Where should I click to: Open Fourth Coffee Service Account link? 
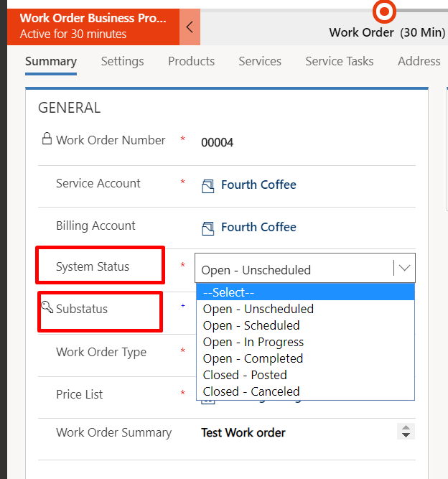tap(258, 185)
